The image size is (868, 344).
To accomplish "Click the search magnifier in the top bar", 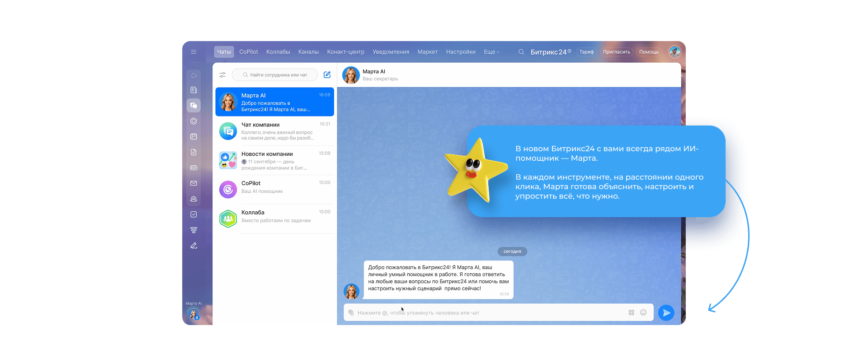I will [521, 52].
